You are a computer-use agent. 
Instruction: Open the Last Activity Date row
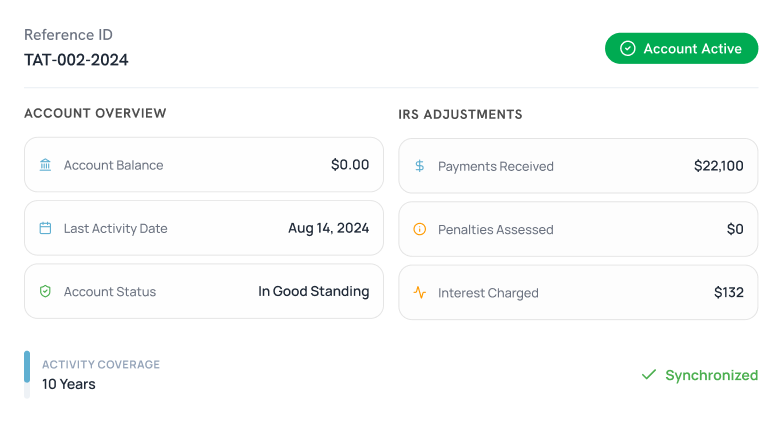pyautogui.click(x=203, y=228)
